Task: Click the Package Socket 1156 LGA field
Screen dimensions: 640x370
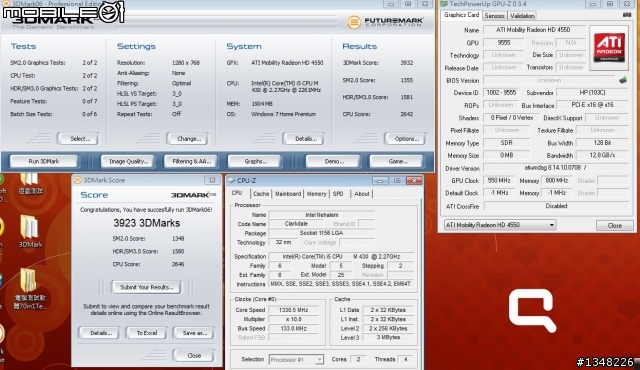Action: (x=321, y=233)
